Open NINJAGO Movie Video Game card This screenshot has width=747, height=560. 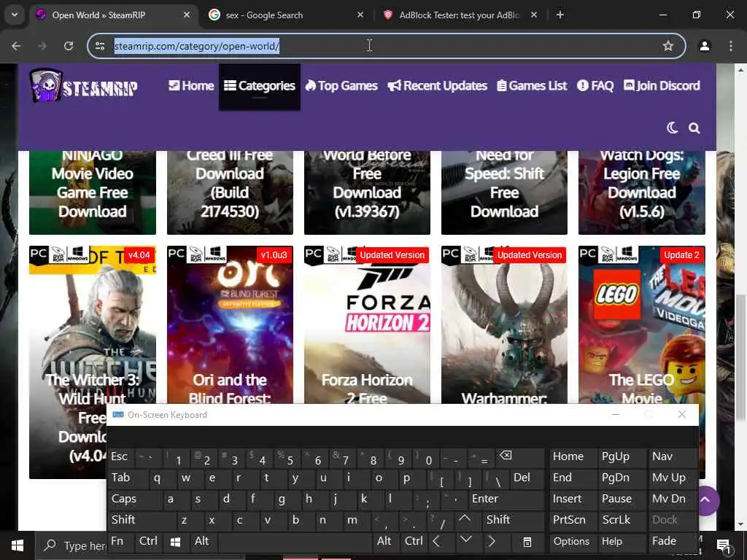(93, 192)
